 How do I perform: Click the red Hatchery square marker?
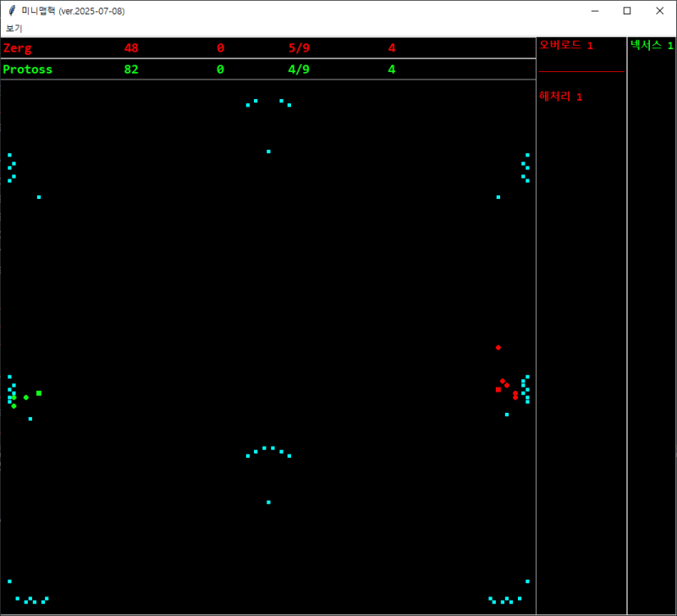pyautogui.click(x=498, y=389)
